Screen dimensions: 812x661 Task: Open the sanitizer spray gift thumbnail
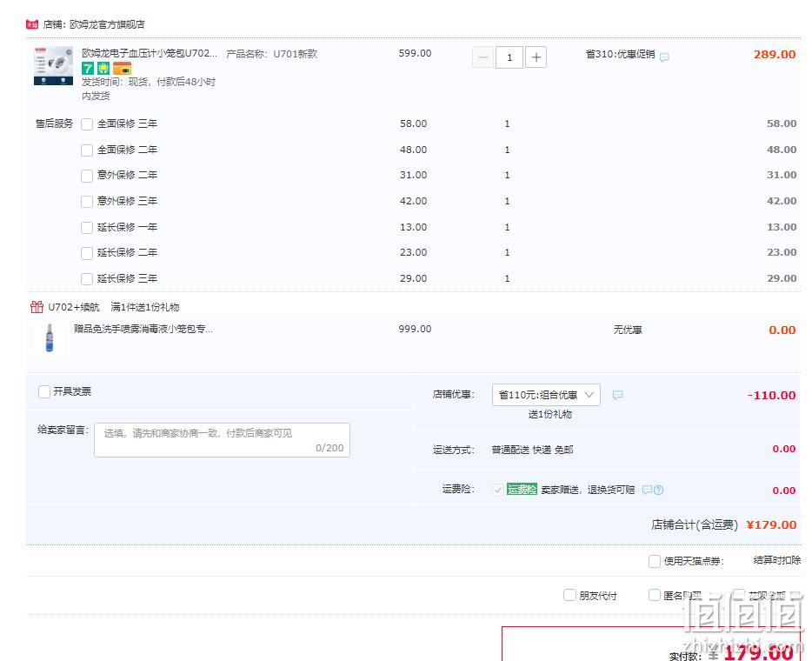[50, 337]
